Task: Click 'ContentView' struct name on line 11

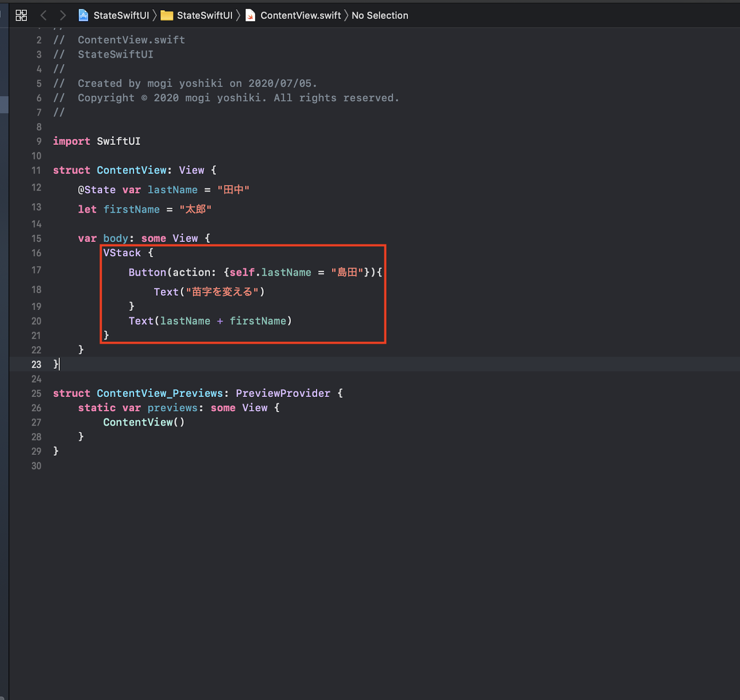Action: (131, 170)
